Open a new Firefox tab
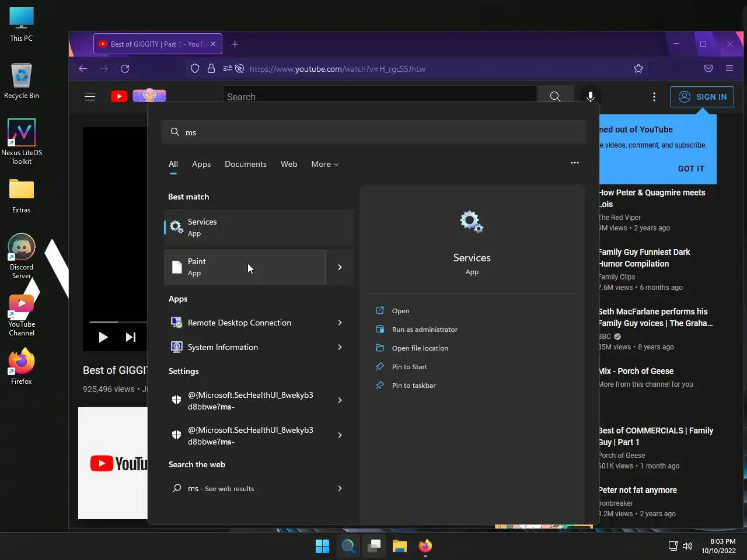The height and width of the screenshot is (560, 747). click(x=235, y=44)
